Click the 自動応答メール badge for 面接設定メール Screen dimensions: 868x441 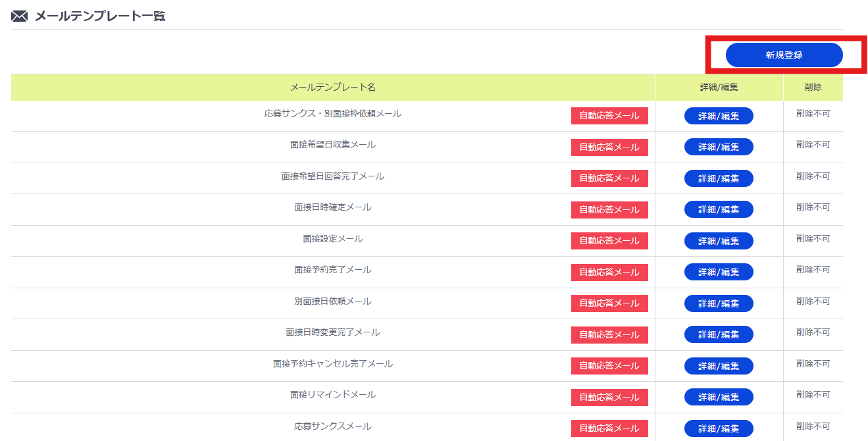point(609,240)
